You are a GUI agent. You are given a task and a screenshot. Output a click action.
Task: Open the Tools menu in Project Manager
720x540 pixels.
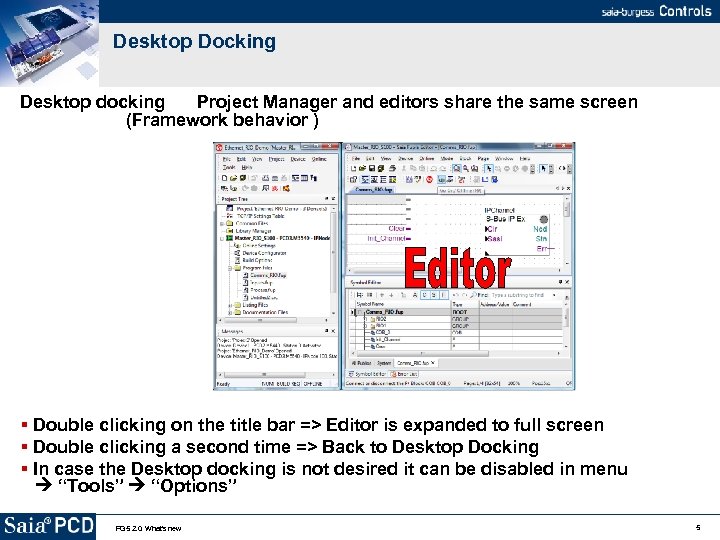(229, 167)
